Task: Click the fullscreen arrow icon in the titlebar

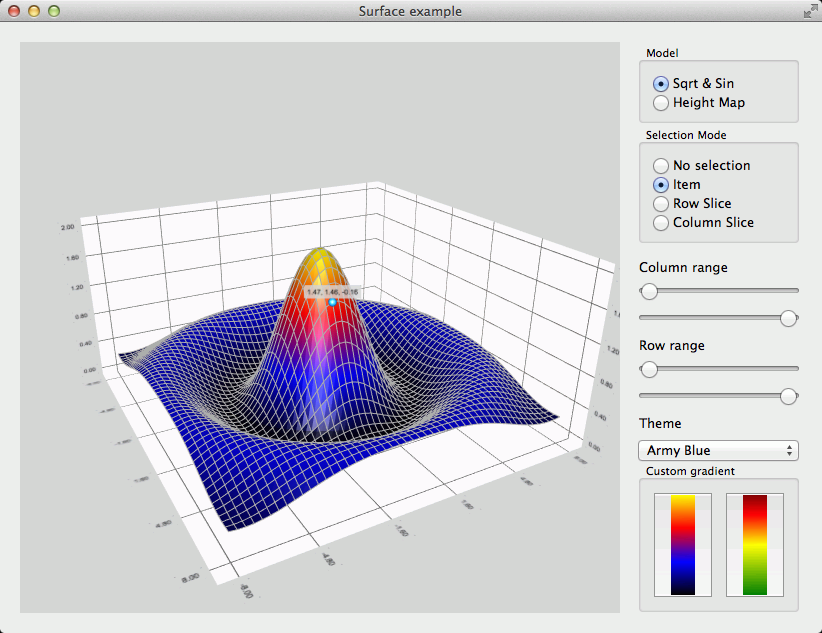Action: tap(812, 11)
